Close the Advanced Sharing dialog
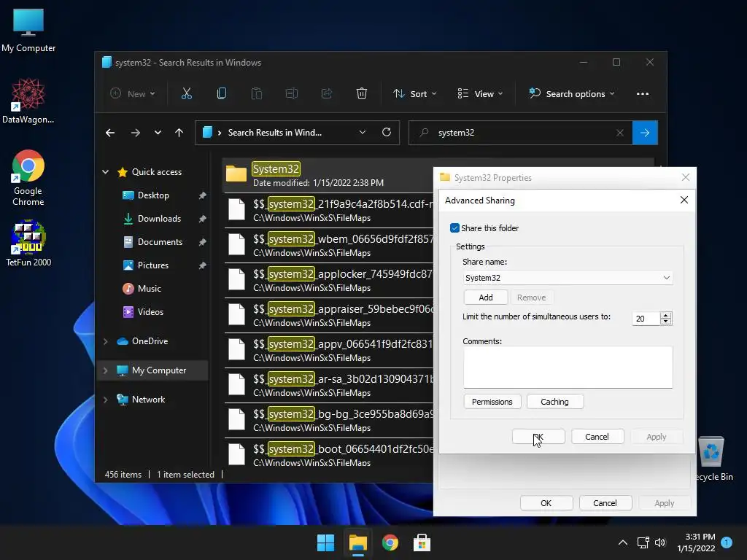Viewport: 747px width, 560px height. click(684, 200)
